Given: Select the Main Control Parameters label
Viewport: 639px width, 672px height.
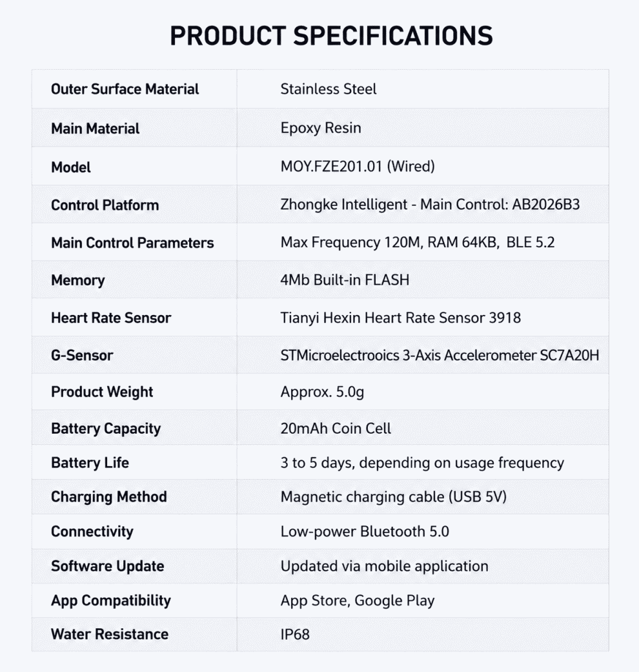Looking at the screenshot, I should [x=132, y=243].
